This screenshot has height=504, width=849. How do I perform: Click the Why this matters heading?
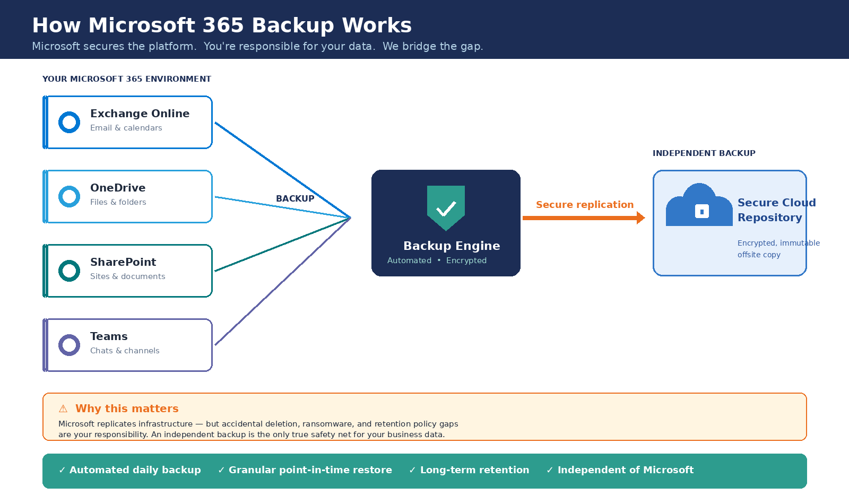[x=127, y=409]
